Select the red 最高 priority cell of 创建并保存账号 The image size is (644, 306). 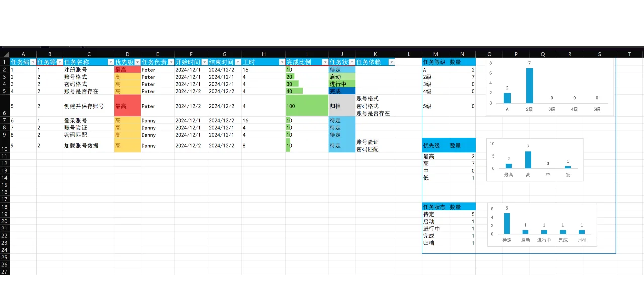[x=127, y=106]
